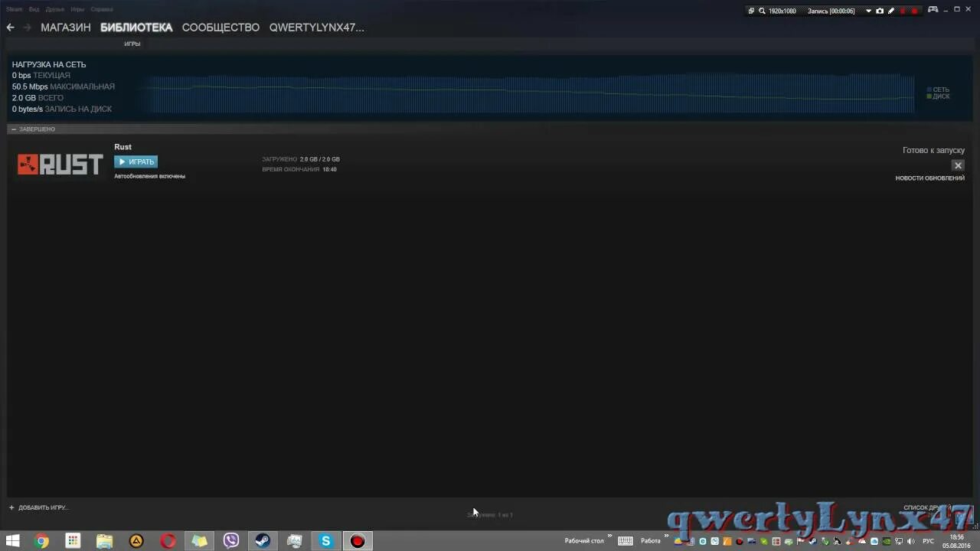Click the recorder magnifier zoom icon
980x551 pixels.
click(x=762, y=11)
